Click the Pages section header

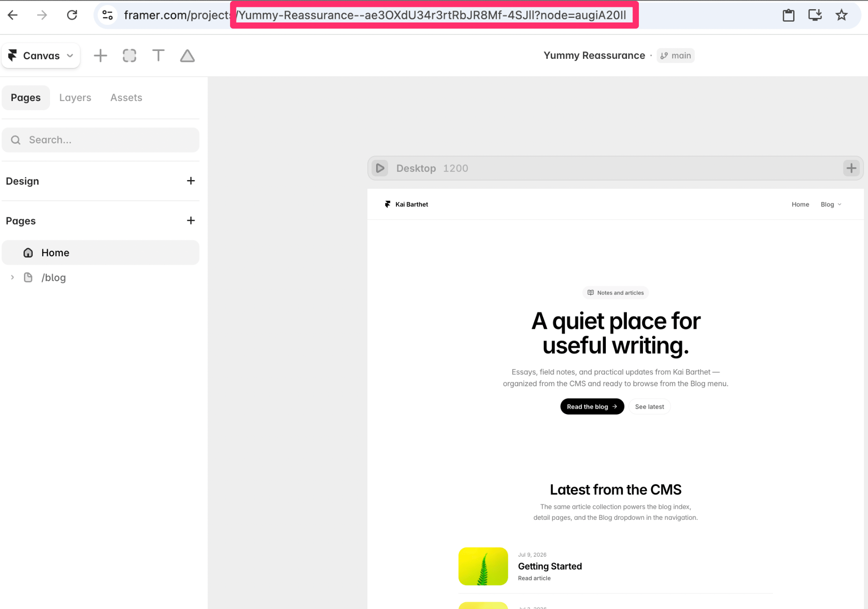(21, 221)
